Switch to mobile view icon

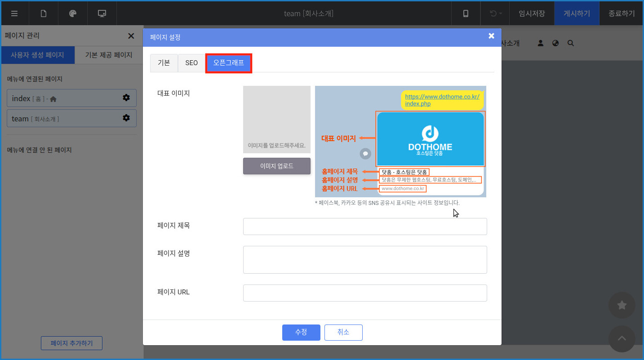466,13
